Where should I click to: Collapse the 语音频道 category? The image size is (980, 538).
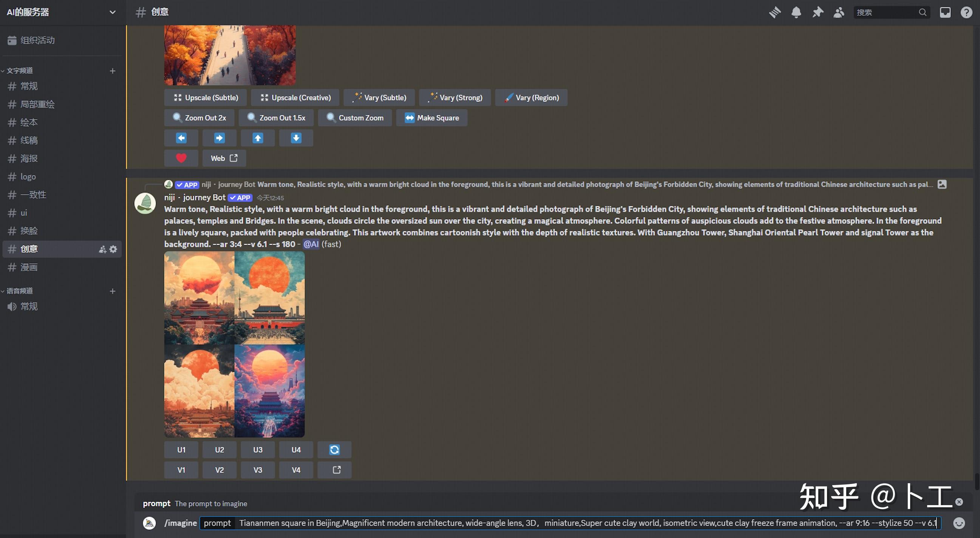point(20,291)
